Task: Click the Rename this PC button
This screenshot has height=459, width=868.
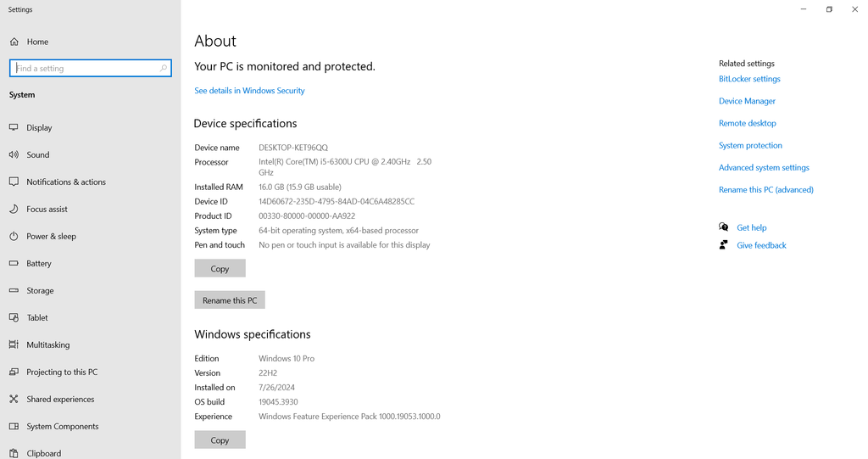Action: coord(230,299)
